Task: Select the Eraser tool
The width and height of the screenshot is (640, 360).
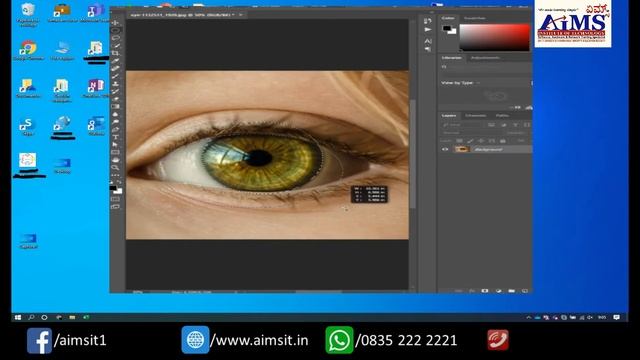Action: click(116, 99)
